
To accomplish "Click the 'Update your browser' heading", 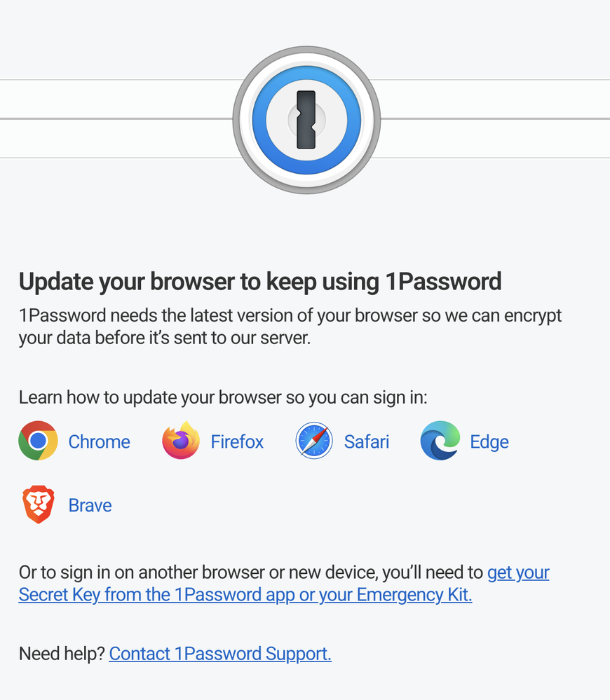I will pos(260,282).
